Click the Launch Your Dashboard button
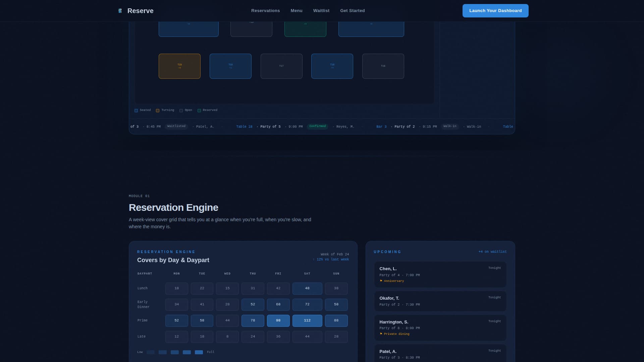Viewport: 644px width, 362px height. [495, 11]
